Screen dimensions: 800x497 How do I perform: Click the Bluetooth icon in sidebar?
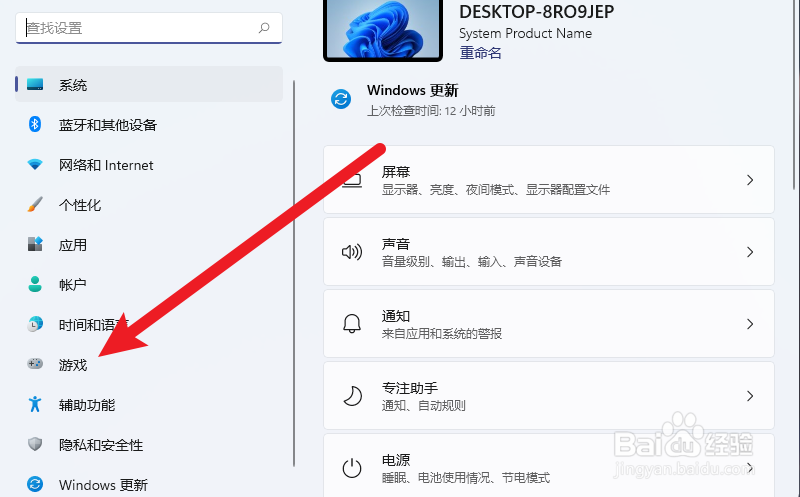pos(35,124)
